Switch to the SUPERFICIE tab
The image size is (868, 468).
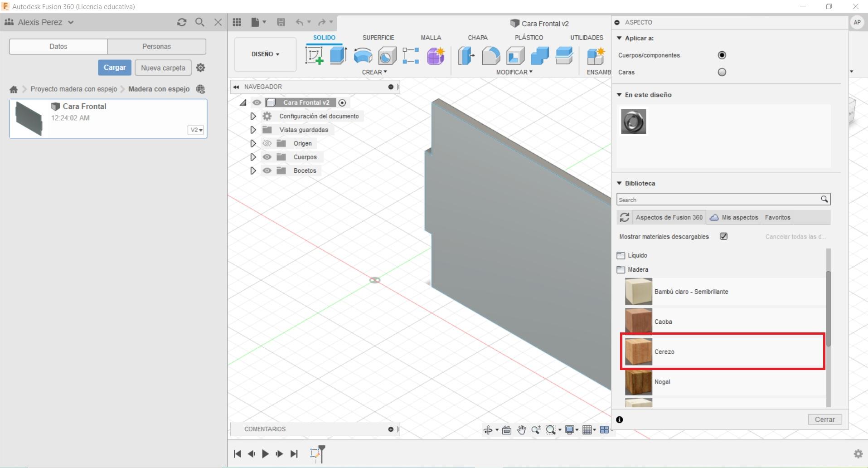378,38
